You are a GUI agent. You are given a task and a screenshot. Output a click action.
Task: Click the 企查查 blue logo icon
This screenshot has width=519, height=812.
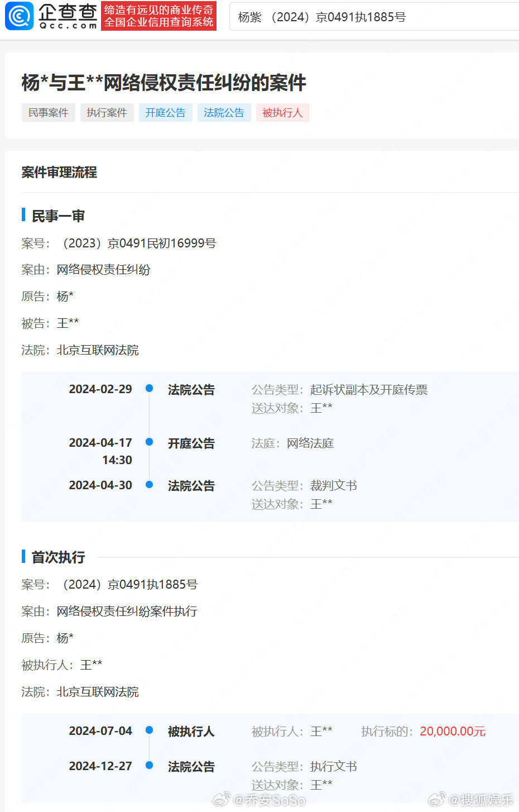[18, 16]
